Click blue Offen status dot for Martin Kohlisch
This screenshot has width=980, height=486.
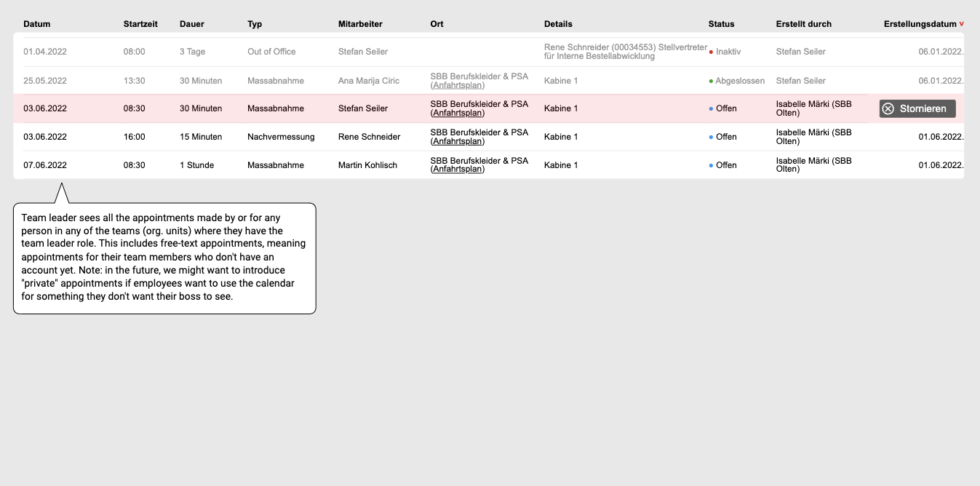point(711,166)
